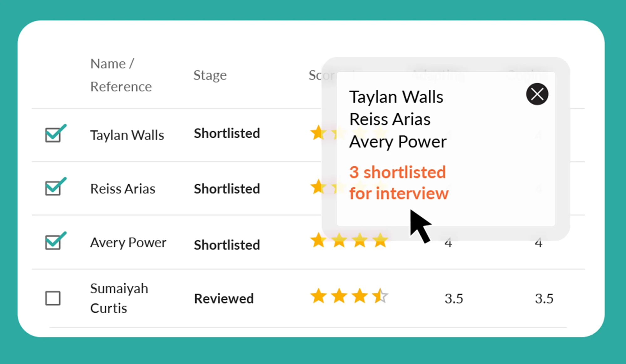This screenshot has width=626, height=364.
Task: Click Sumaiyah Curtis's half-star rating icon
Action: pos(380,296)
